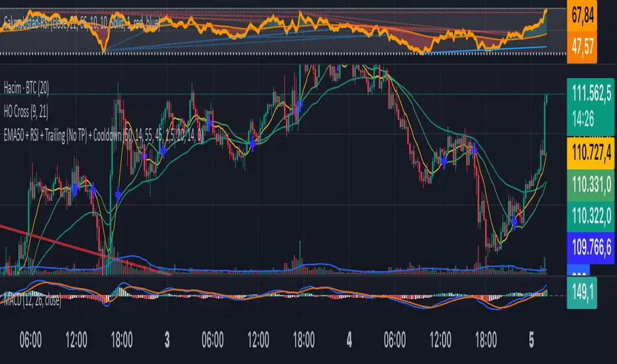Click the 18:00 label before date 5
Image resolution: width=617 pixels, height=364 pixels.
tap(486, 340)
